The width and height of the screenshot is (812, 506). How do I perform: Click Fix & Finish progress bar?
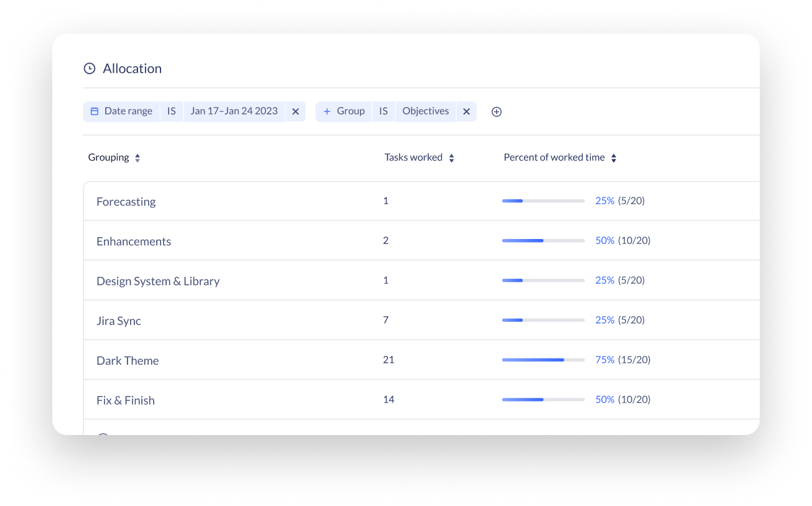(x=543, y=400)
